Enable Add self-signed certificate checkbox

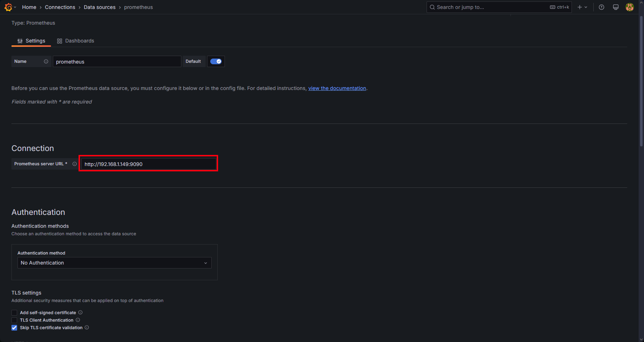click(14, 313)
